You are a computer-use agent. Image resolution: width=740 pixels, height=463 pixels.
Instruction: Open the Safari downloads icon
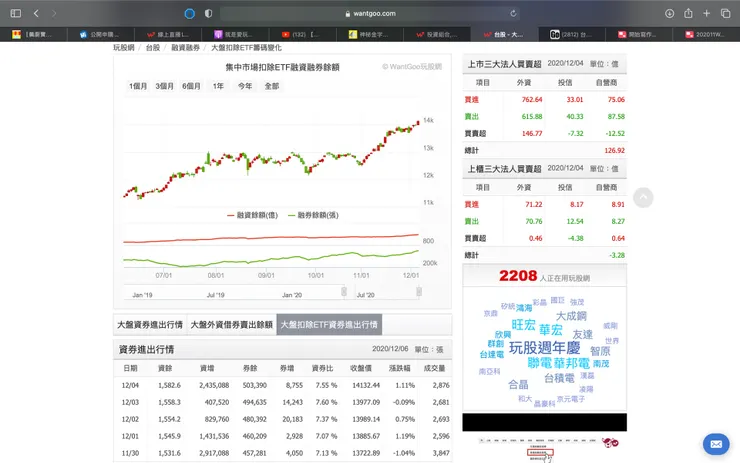pyautogui.click(x=669, y=14)
